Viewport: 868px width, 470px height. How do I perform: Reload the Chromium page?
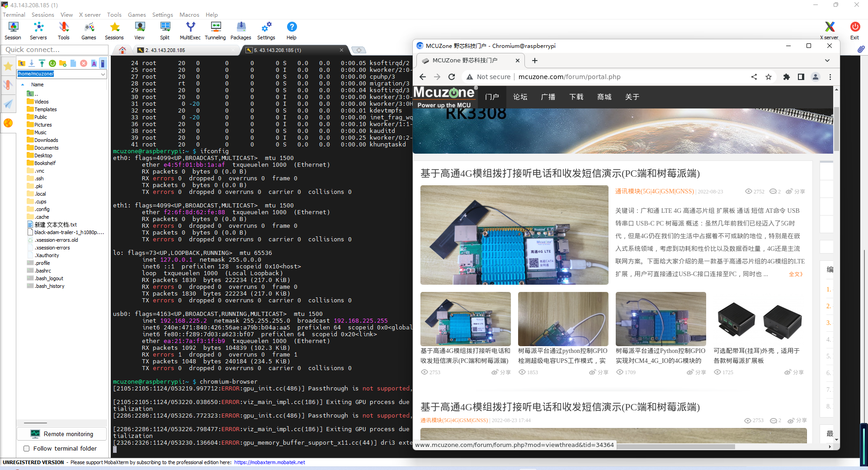(x=452, y=77)
